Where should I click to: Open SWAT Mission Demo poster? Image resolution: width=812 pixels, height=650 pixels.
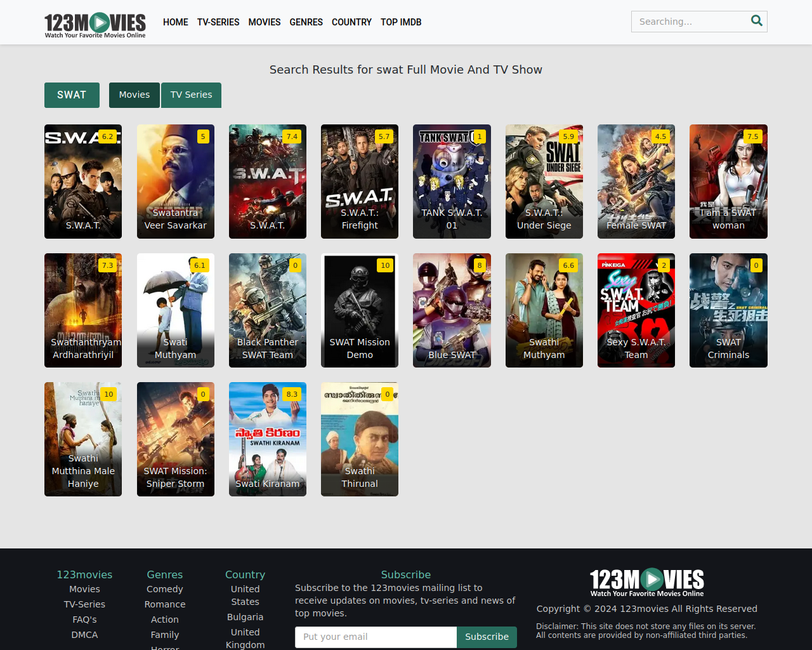(x=360, y=310)
